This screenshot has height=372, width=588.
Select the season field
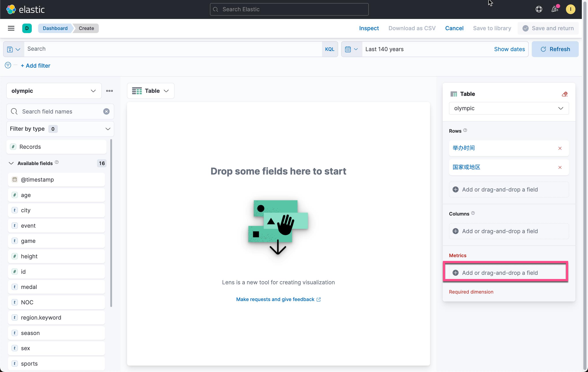[x=56, y=333]
